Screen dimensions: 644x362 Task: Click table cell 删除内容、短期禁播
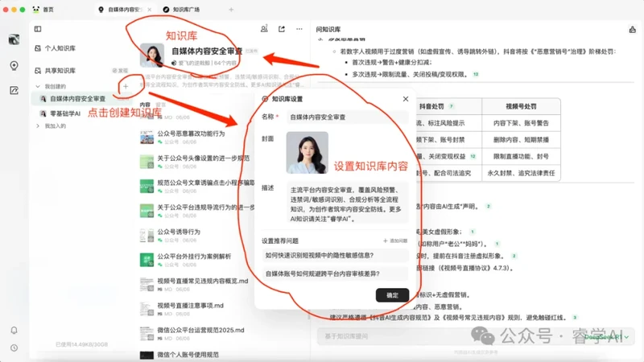coord(521,139)
